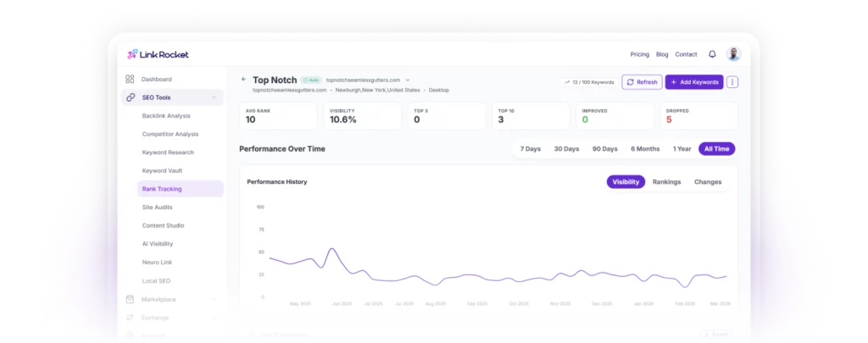The image size is (868, 343).
Task: Click the TOP 10 stat card
Action: (x=531, y=116)
